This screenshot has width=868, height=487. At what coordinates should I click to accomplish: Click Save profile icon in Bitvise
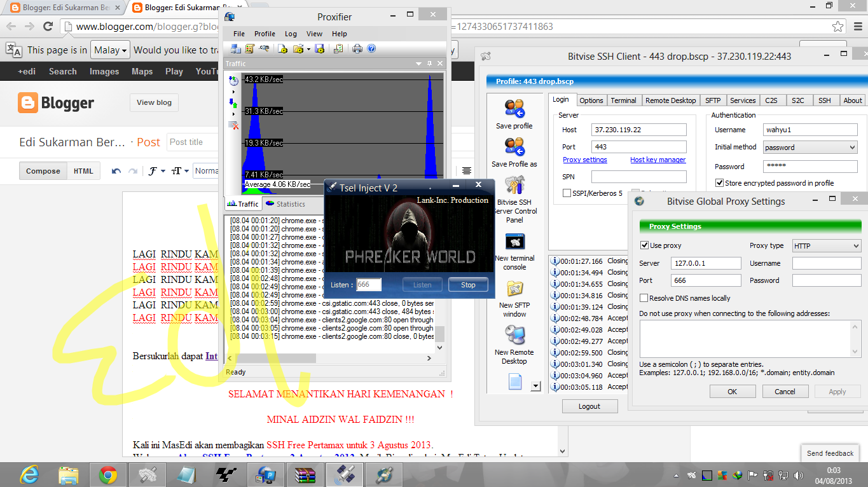[514, 109]
